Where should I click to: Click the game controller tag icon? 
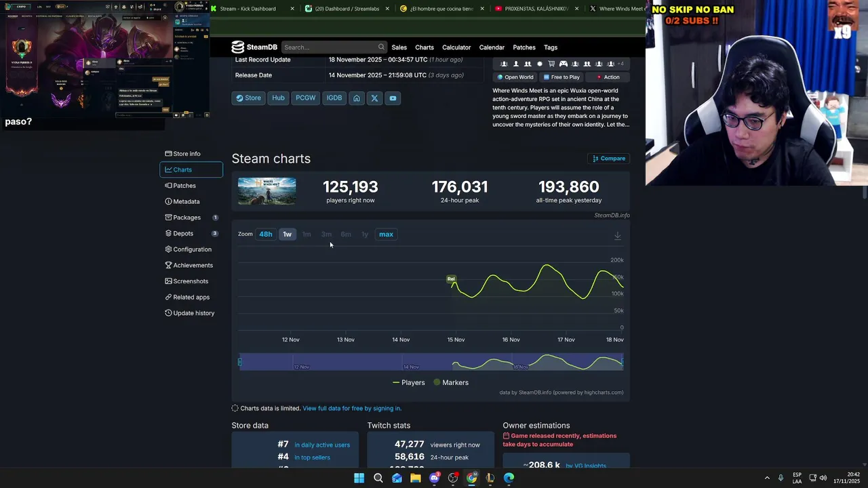tap(563, 64)
